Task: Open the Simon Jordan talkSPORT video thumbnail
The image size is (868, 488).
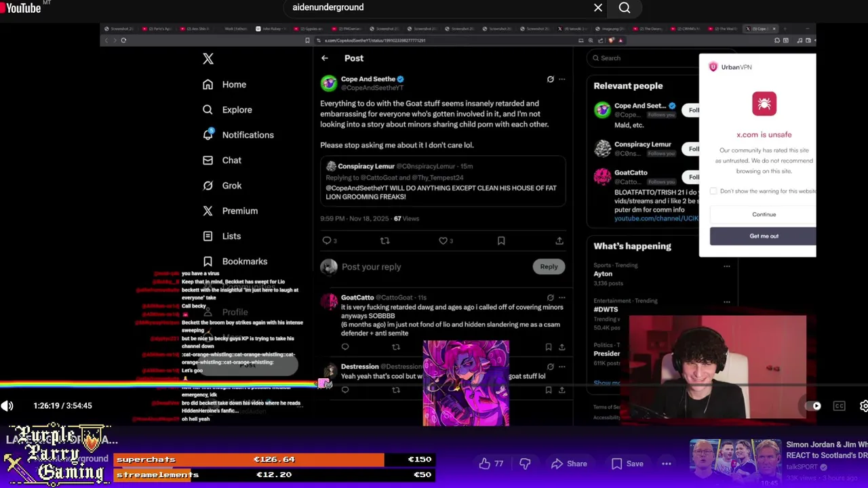Action: 736,464
